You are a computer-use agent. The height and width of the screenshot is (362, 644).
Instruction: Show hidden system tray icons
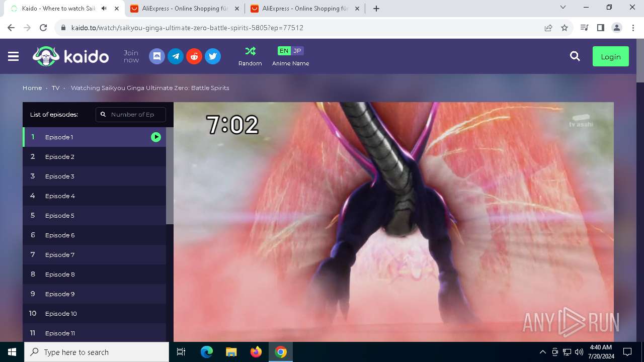tap(542, 352)
